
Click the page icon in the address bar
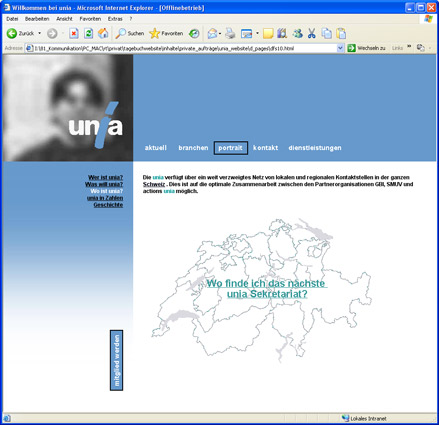click(29, 48)
